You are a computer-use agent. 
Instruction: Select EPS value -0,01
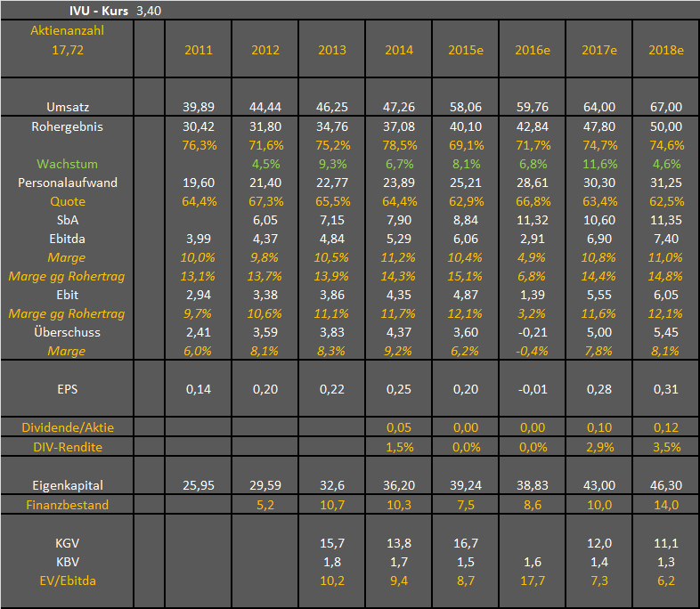pyautogui.click(x=533, y=389)
